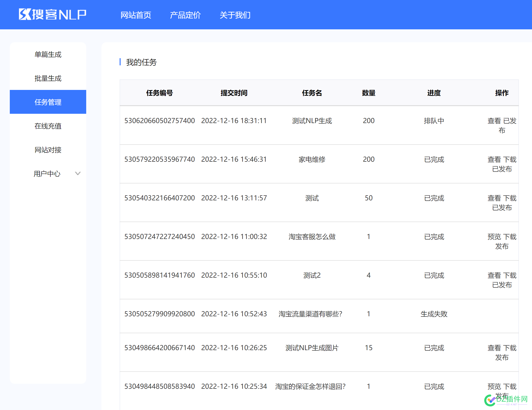Click timestamp 2022-12-16 10:25:34

click(x=234, y=386)
